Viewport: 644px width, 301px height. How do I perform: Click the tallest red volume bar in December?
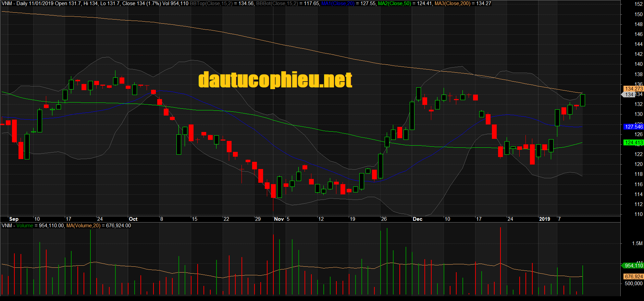[x=500, y=261]
